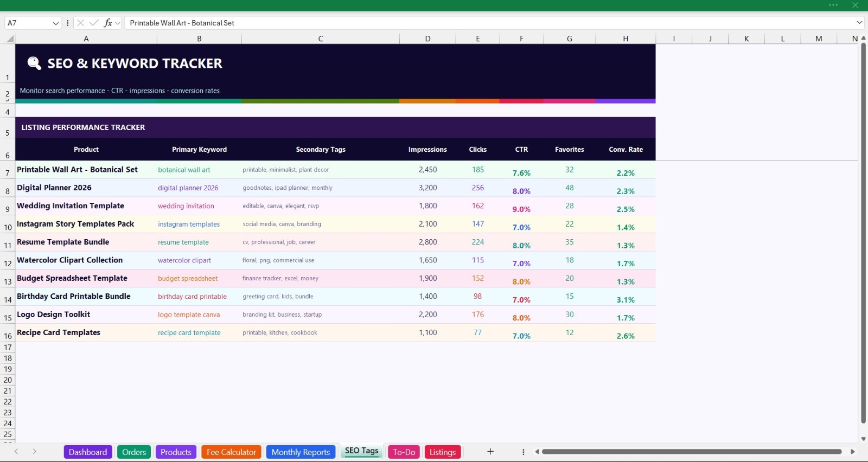This screenshot has width=868, height=462.
Task: Open the Insert Function fx button
Action: pos(108,23)
